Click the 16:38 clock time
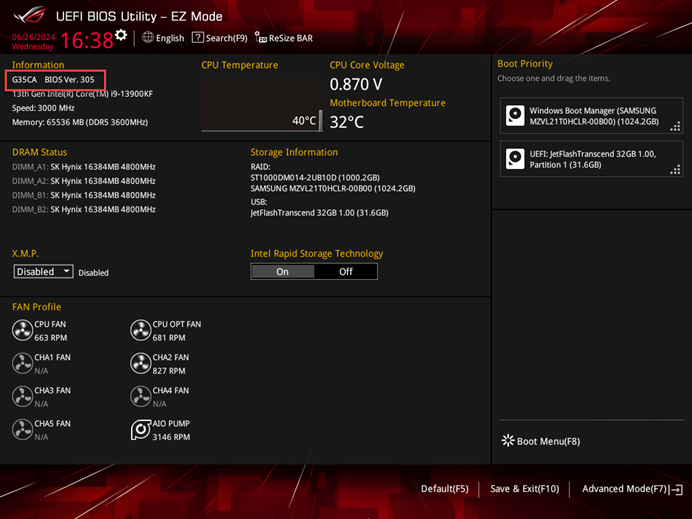692x519 pixels. 87,40
